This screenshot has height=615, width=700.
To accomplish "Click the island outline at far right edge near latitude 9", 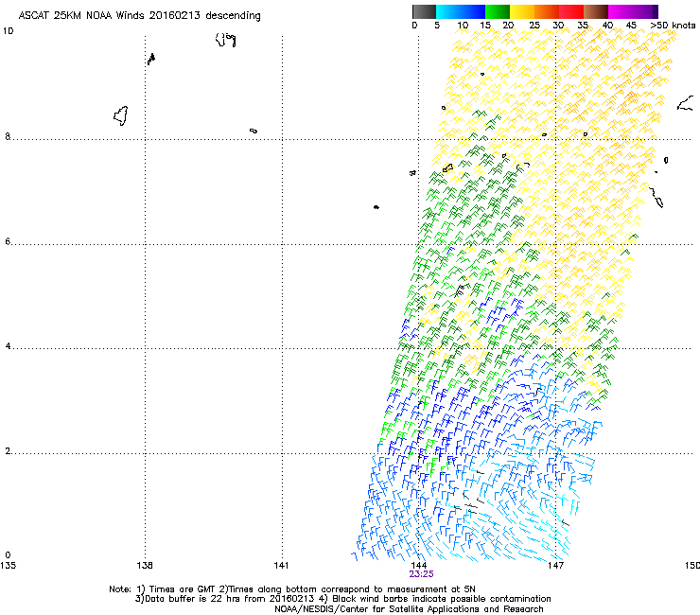I will (x=685, y=104).
